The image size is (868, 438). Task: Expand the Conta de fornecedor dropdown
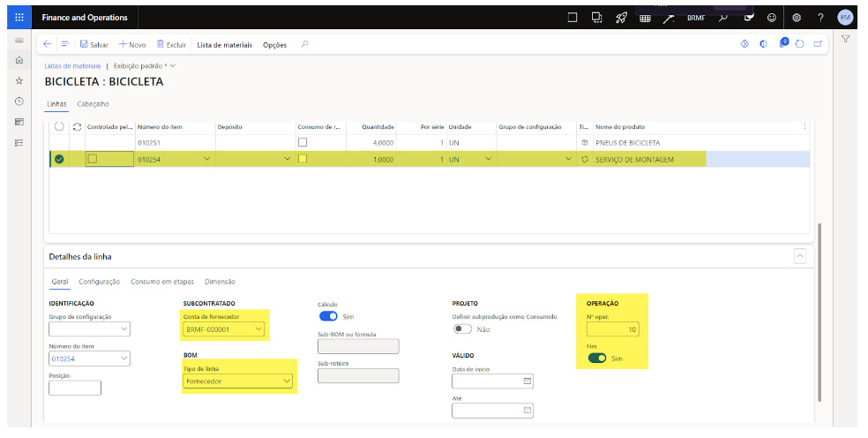tap(258, 329)
